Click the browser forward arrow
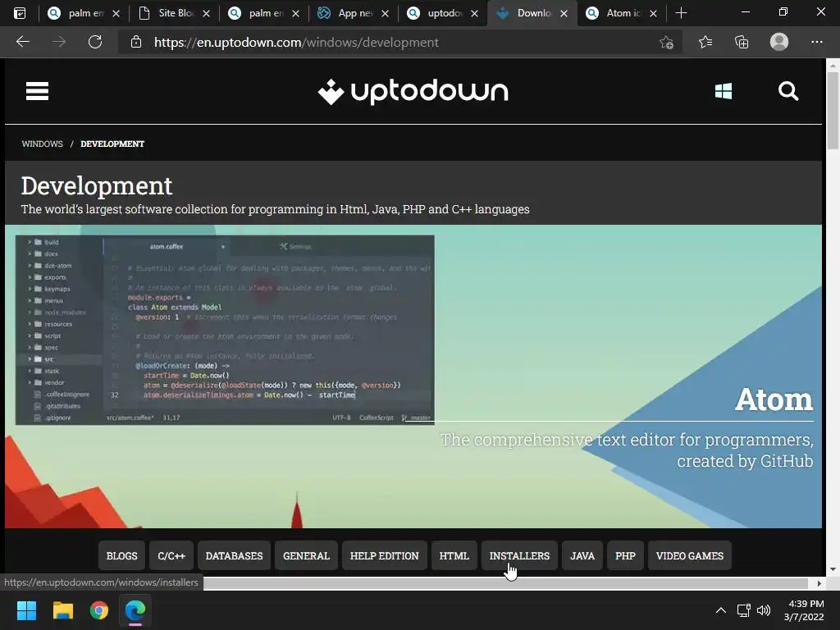The height and width of the screenshot is (630, 840). [59, 42]
